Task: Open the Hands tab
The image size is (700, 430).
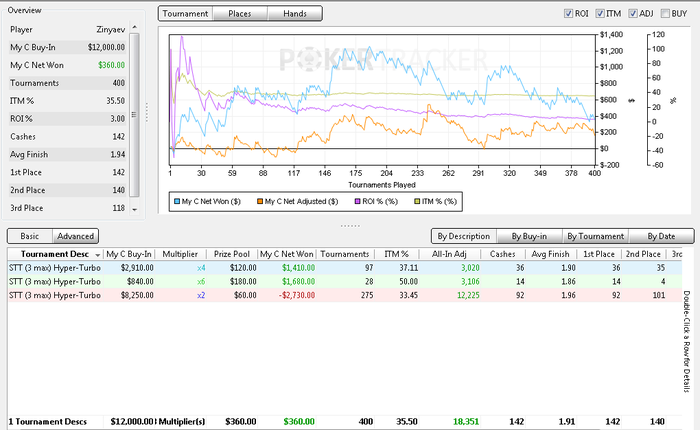Action: pos(295,14)
